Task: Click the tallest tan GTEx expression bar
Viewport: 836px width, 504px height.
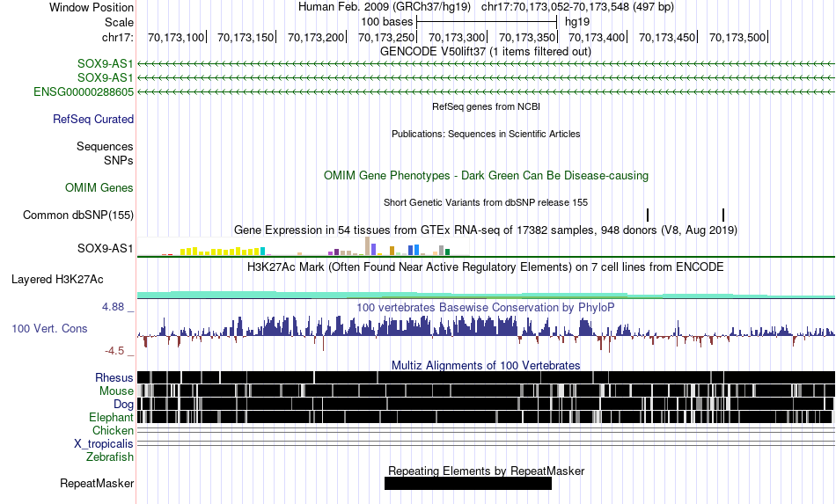Action: 367,246
